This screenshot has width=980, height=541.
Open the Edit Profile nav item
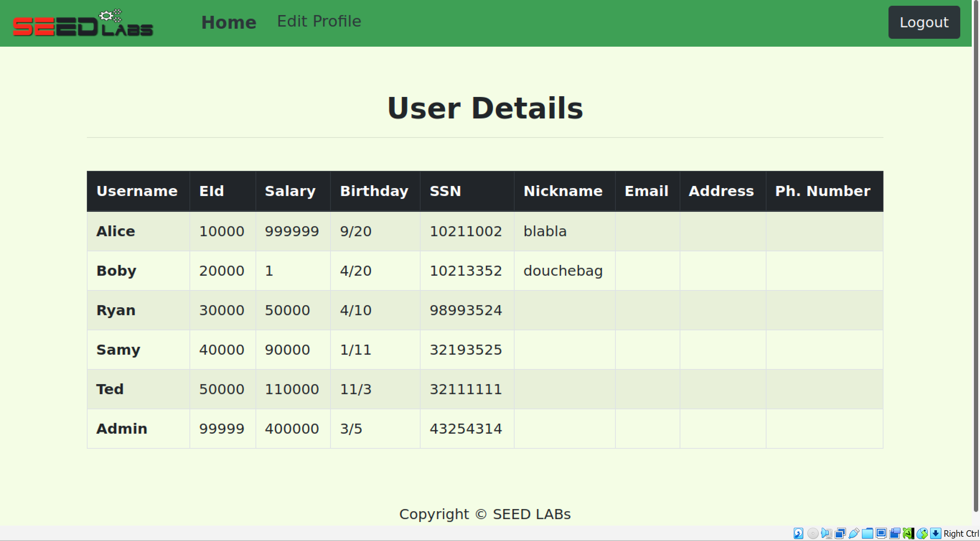point(319,21)
